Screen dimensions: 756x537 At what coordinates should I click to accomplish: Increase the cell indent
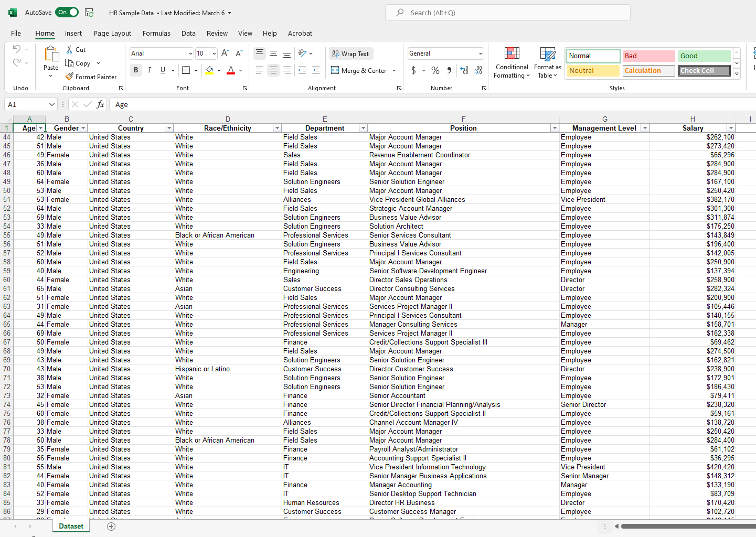click(x=316, y=70)
